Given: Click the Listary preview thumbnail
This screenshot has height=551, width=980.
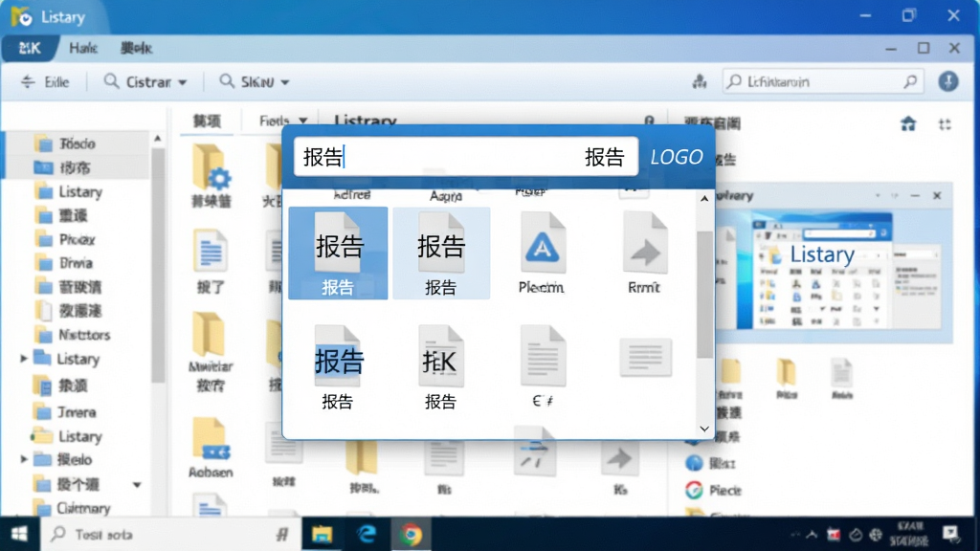Looking at the screenshot, I should [x=824, y=271].
